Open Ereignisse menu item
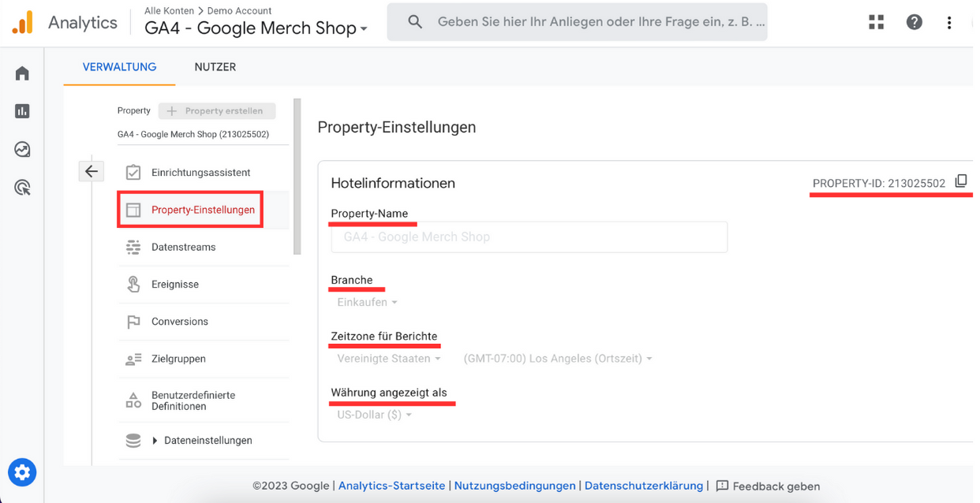This screenshot has width=980, height=503. [203, 284]
